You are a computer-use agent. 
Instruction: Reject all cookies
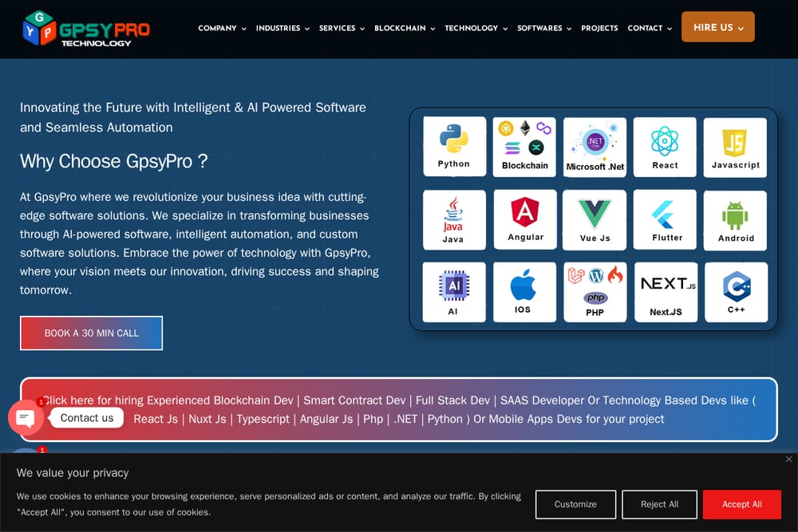coord(659,505)
